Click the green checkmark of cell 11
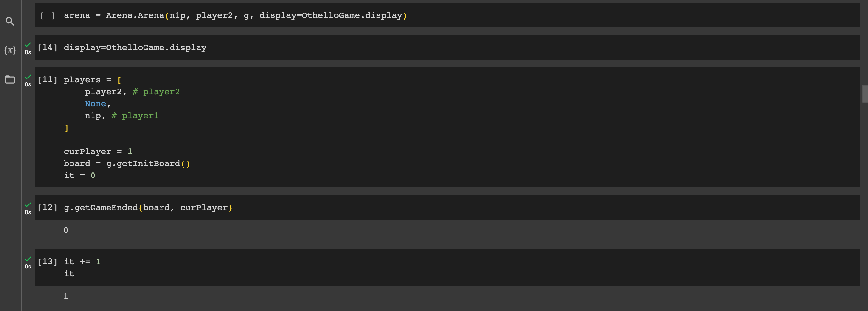 28,77
